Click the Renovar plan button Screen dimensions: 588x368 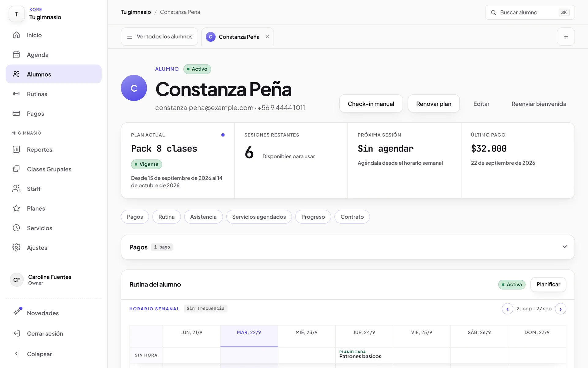tap(434, 104)
